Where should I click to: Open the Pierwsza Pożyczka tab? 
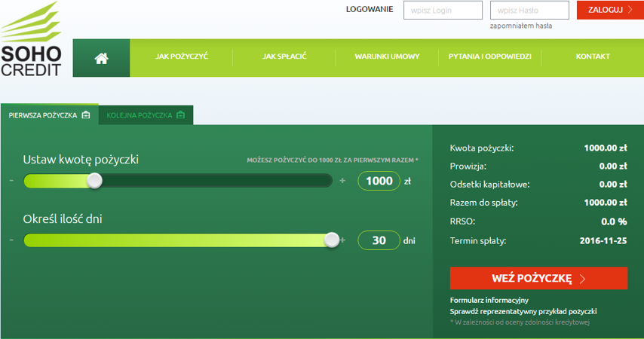click(x=49, y=115)
